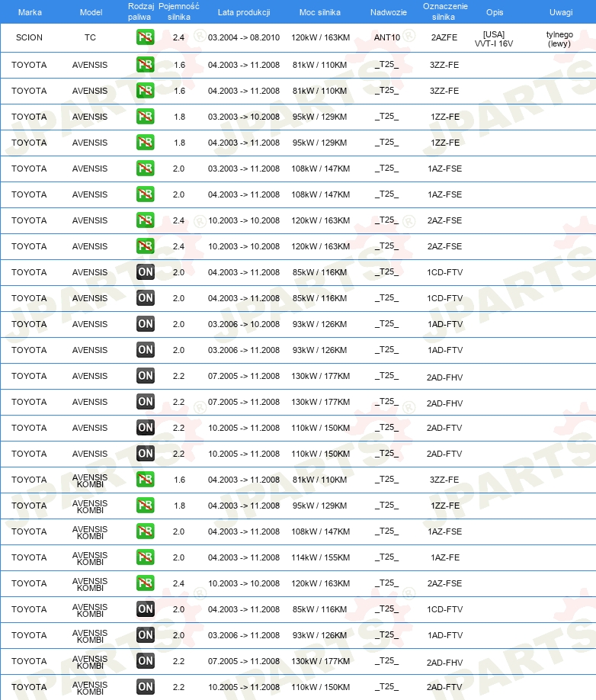Click 85kW / 116KM in the Avensis Kombi row

coord(319,609)
